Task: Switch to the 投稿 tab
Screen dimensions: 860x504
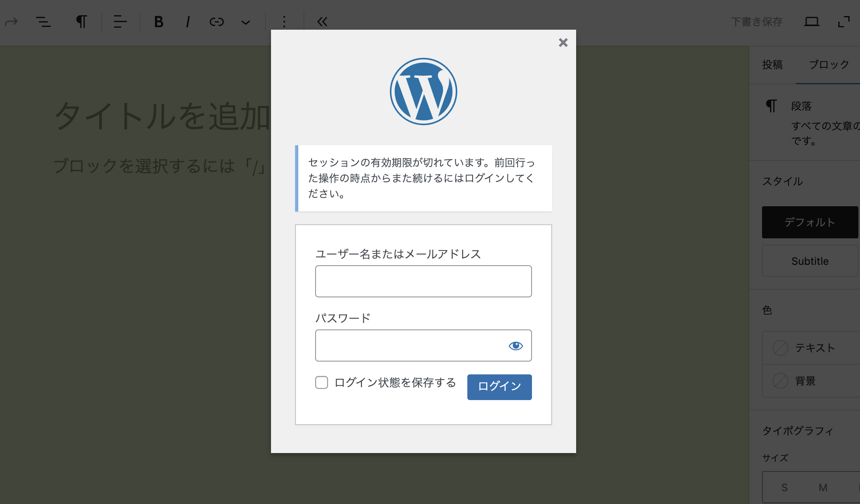Action: click(x=772, y=65)
